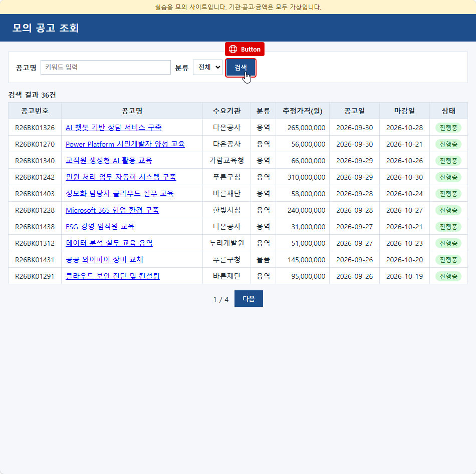476x474 pixels.
Task: Open 교직원 생성형 AI 활용 교육 link
Action: [x=109, y=161]
